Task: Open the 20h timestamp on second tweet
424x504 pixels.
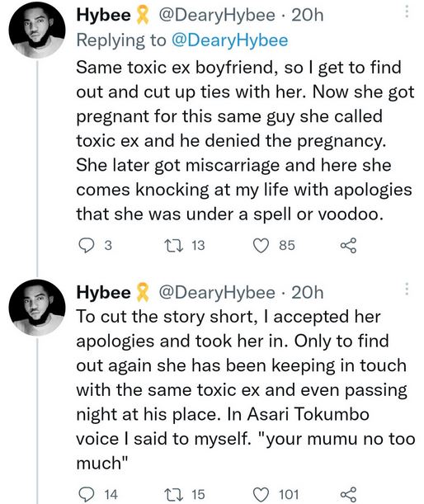Action: coord(308,293)
